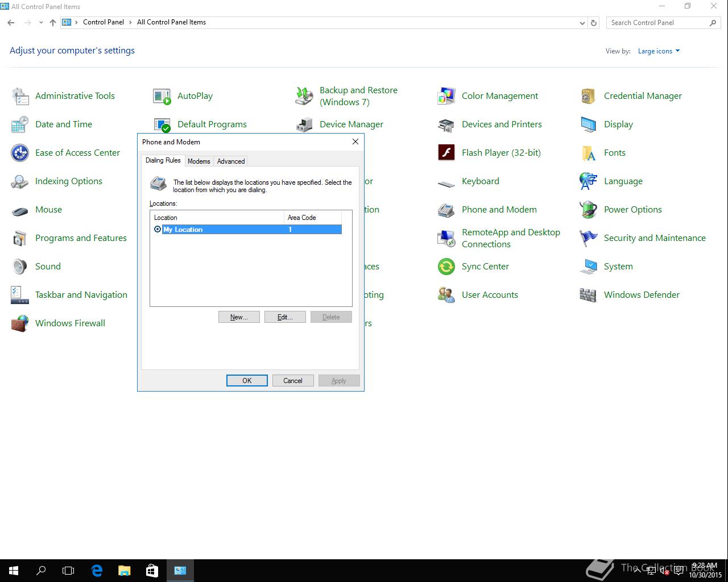Open the AutoPlay icon
Viewport: 728px width, 582px height.
pyautogui.click(x=162, y=96)
